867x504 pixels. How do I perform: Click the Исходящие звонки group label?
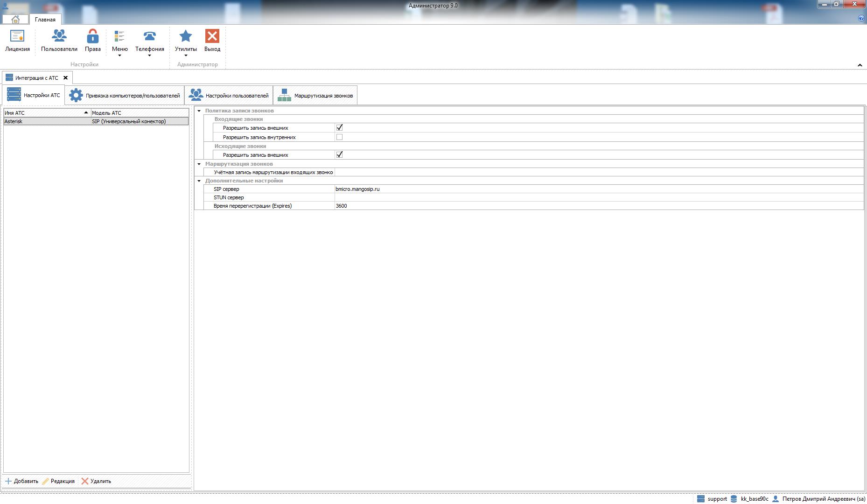point(240,146)
